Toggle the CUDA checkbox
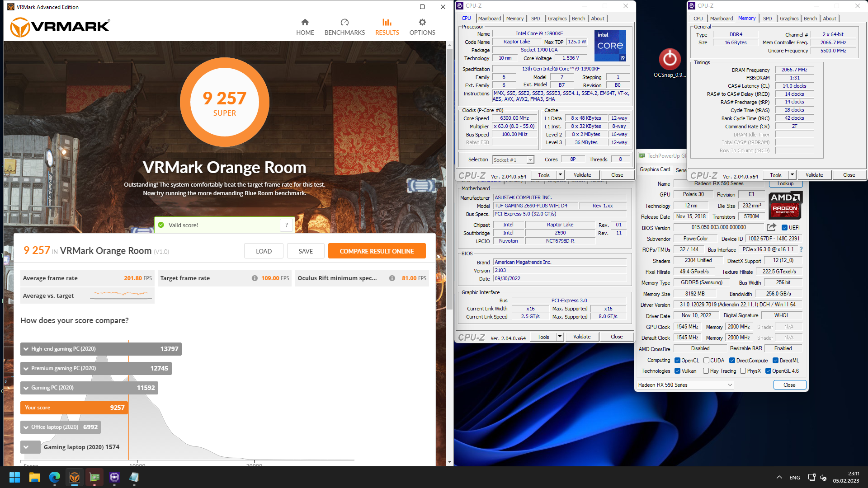 click(706, 361)
